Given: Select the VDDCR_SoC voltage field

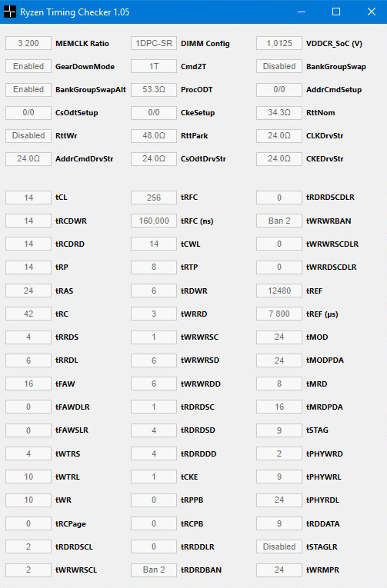Looking at the screenshot, I should pyautogui.click(x=279, y=43).
